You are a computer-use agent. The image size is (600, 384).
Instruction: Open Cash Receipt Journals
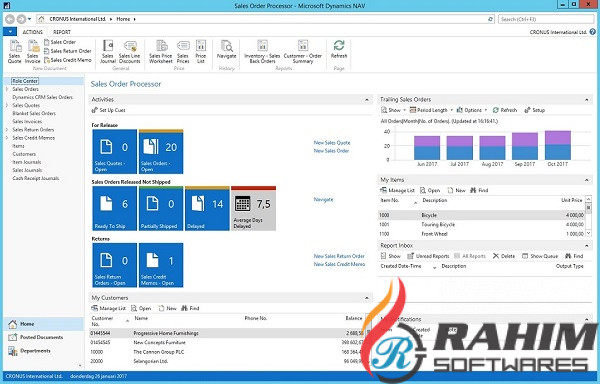click(x=36, y=178)
